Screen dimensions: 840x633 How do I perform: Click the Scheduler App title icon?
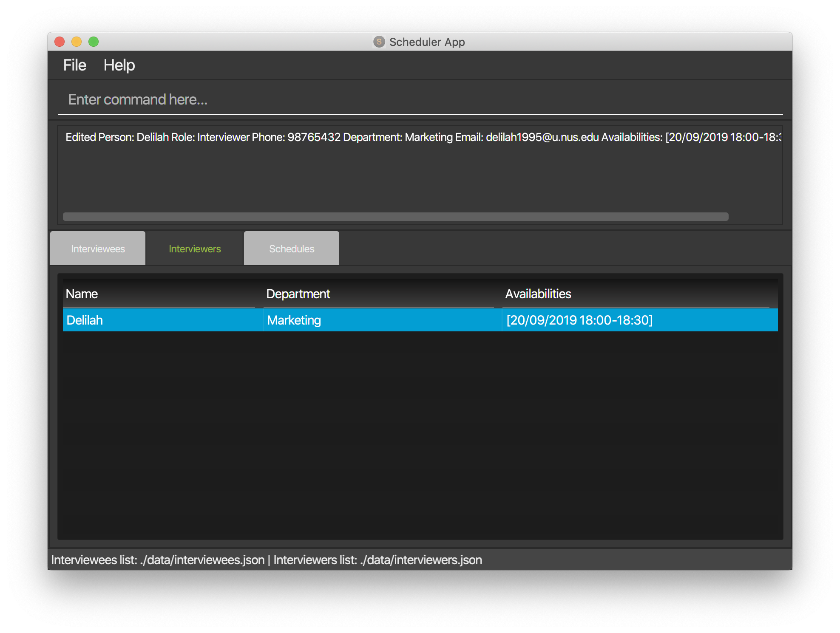coord(379,42)
